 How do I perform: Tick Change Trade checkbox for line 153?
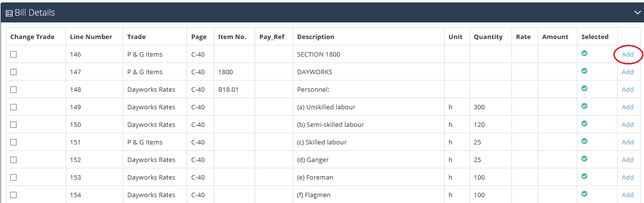pos(14,178)
